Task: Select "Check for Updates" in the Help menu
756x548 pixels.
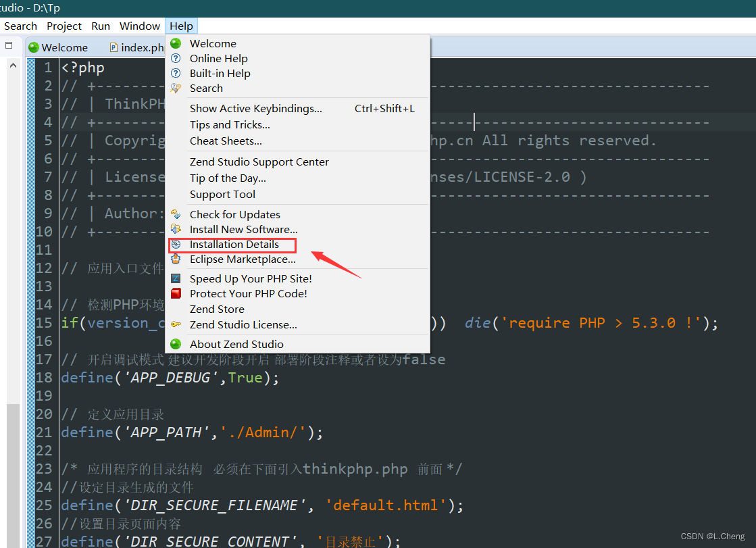Action: click(234, 214)
